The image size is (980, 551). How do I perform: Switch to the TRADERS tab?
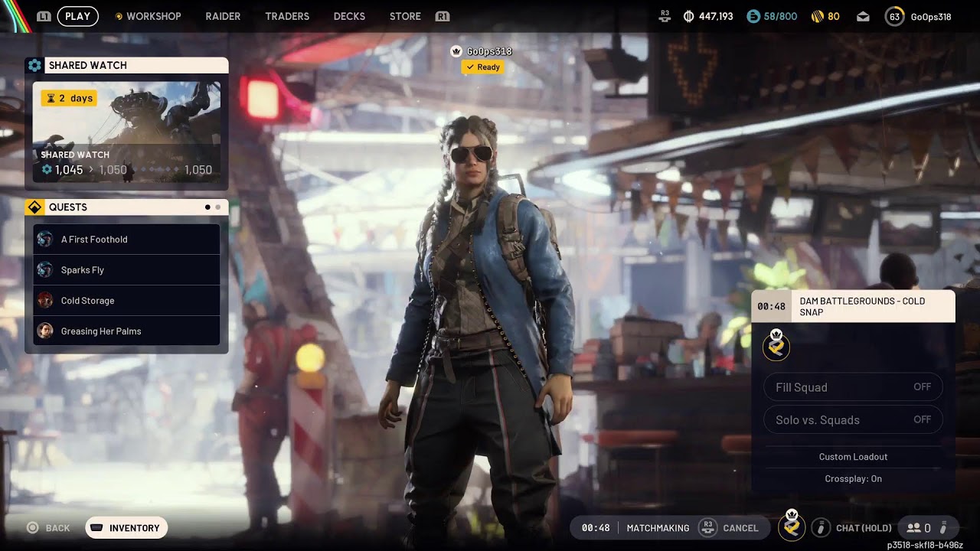point(287,16)
